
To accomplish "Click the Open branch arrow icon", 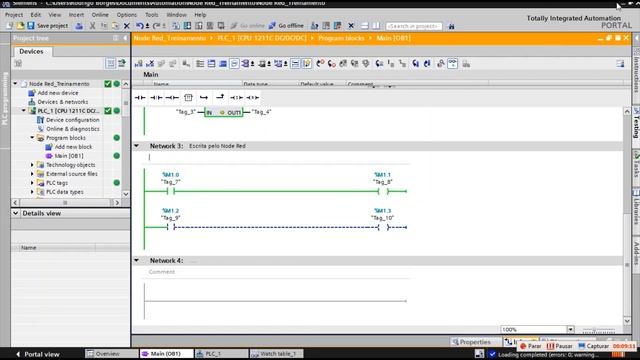I will pyautogui.click(x=204, y=98).
